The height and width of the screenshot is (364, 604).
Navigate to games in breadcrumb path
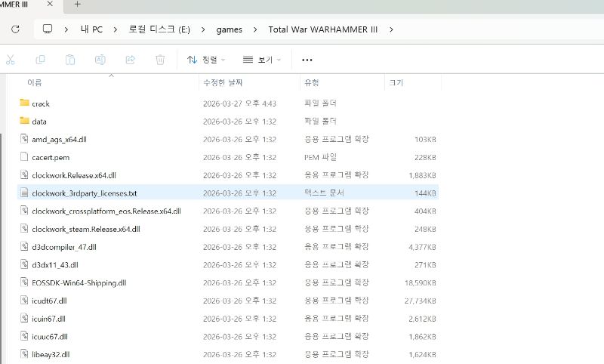[230, 29]
